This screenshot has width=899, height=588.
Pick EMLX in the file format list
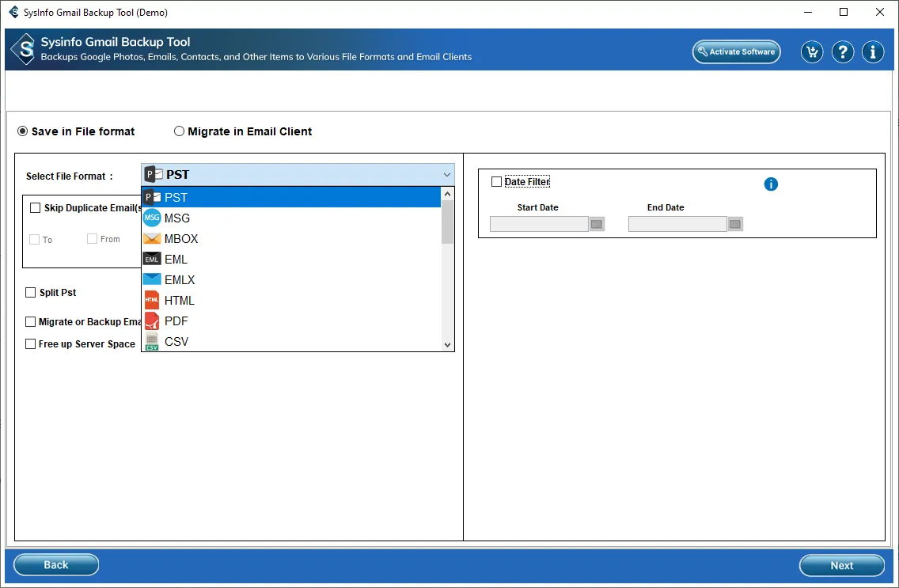click(180, 280)
